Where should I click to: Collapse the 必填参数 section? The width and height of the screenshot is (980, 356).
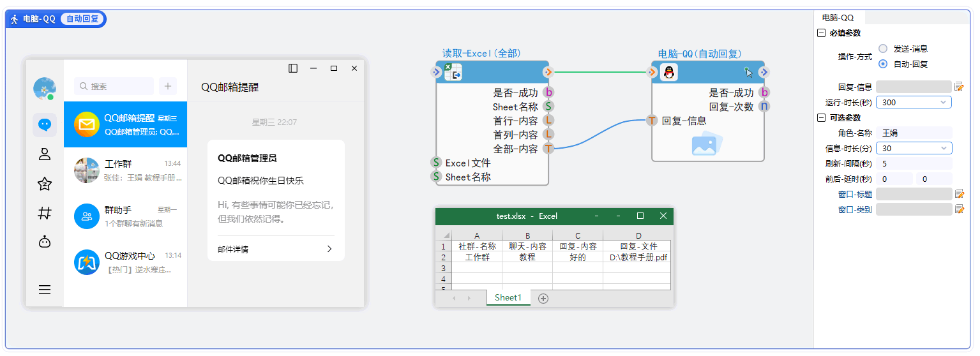point(821,33)
